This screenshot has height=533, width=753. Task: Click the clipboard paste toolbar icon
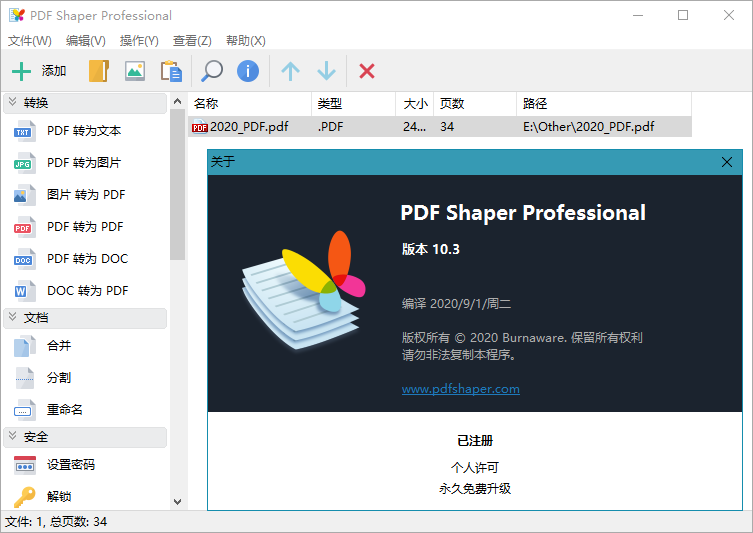[171, 71]
